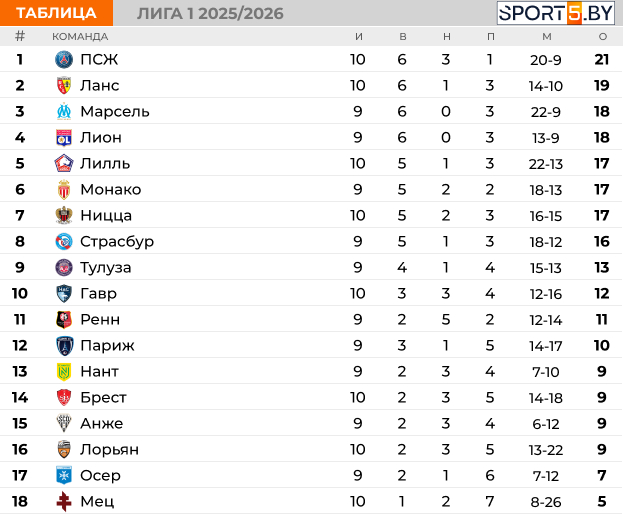Open the ТАБЛИЦА tab
The height and width of the screenshot is (514, 623).
56,13
